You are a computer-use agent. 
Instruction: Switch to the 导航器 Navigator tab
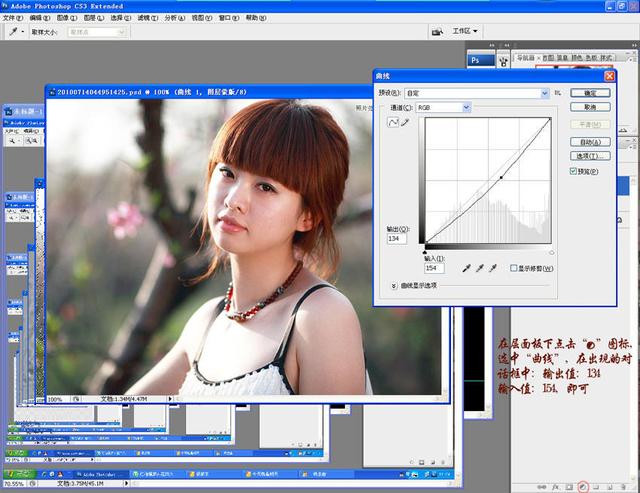pos(525,58)
